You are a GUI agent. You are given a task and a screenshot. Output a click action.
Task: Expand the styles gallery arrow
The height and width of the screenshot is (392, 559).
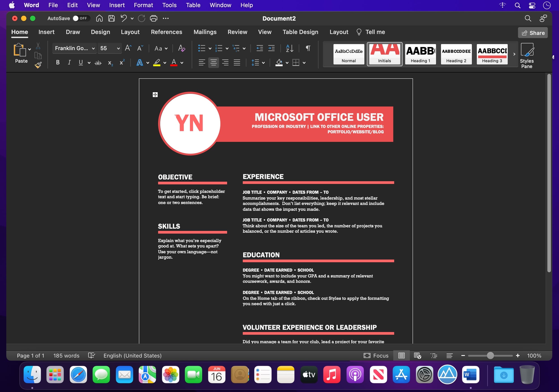[514, 54]
